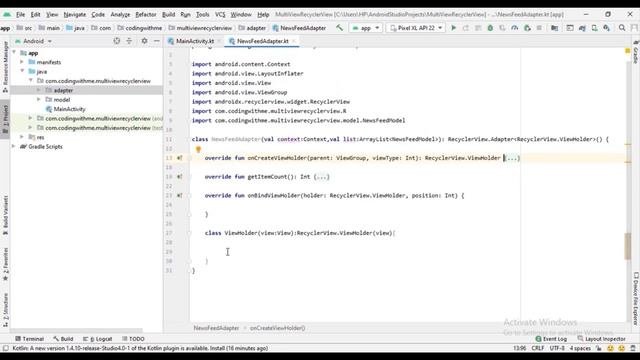Run the app with green play button
Viewport: 640px width, 360px height.
point(453,28)
